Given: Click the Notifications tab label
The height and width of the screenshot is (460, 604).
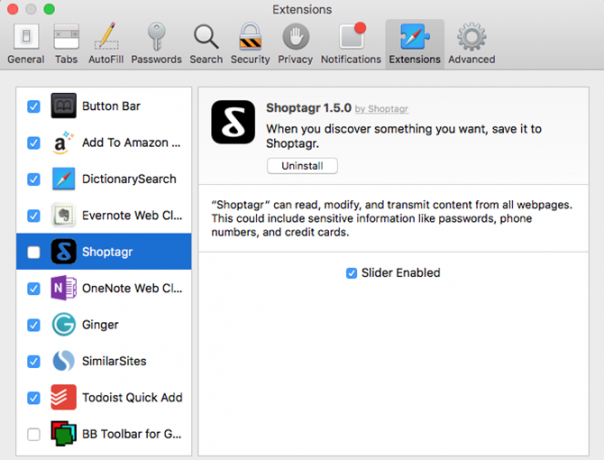Looking at the screenshot, I should 351,59.
